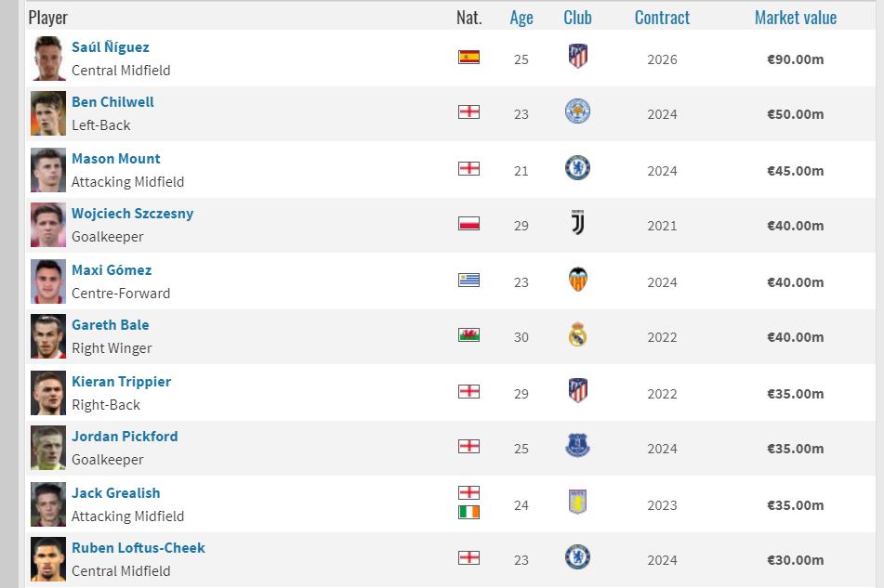
Task: Click Spain flag next to Saúl Ñíguez
Action: 468,58
